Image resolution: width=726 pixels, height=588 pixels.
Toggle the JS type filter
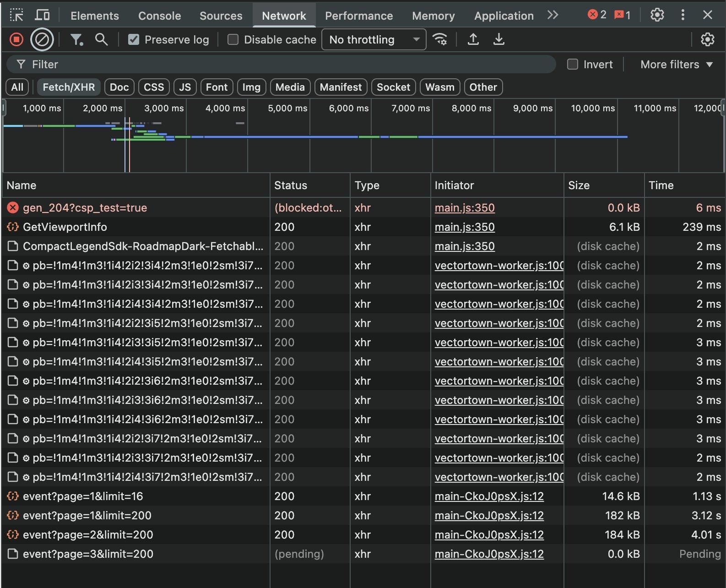tap(185, 87)
